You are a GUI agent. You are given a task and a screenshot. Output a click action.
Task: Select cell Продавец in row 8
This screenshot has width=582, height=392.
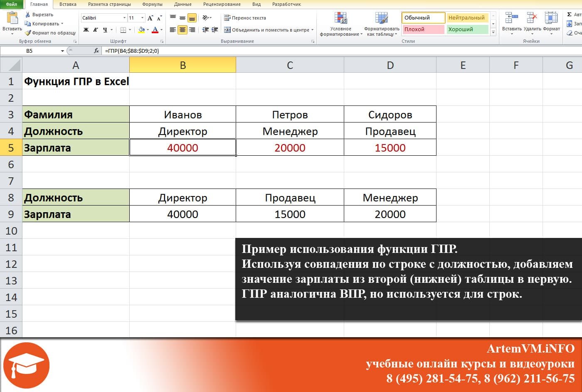click(290, 198)
